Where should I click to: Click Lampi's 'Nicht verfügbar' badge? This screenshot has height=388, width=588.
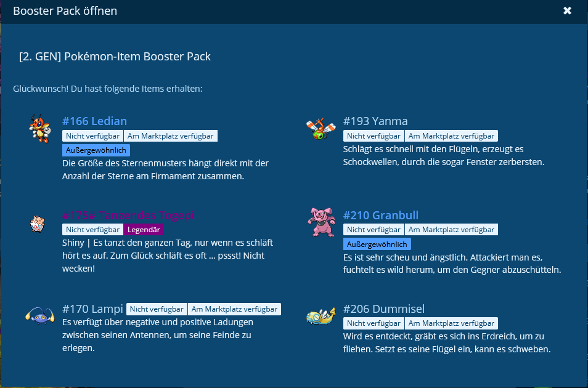coord(157,309)
